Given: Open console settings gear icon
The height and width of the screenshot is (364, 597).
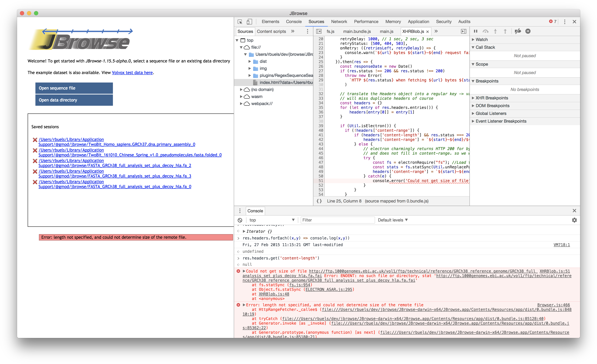Looking at the screenshot, I should pos(574,220).
